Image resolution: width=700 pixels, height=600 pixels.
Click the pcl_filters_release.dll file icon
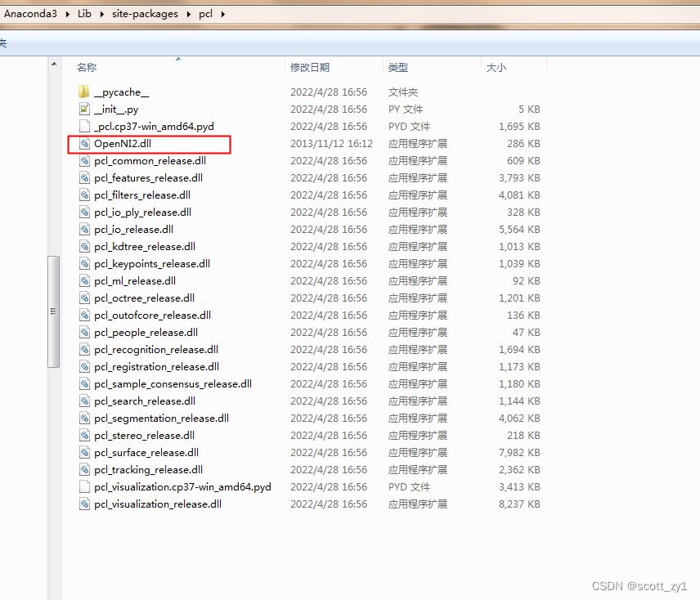[84, 195]
